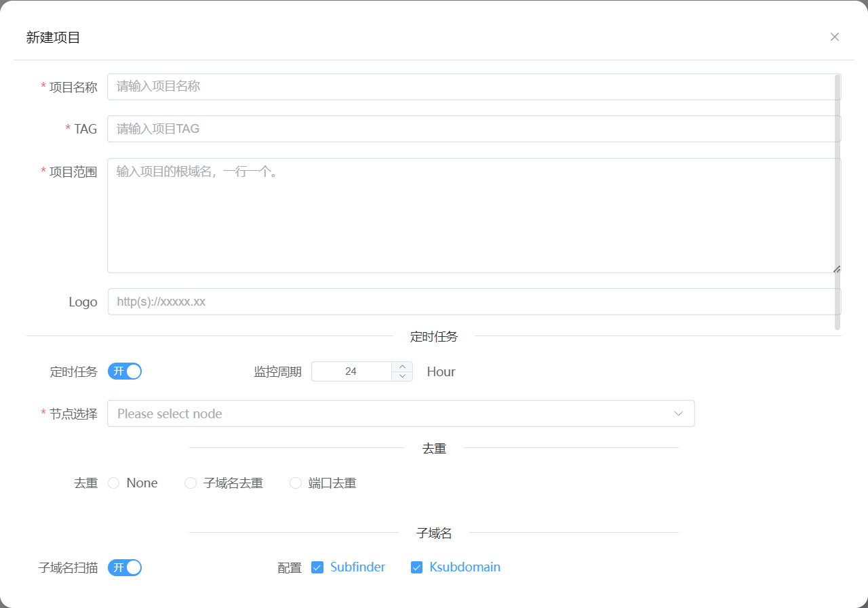
Task: Click the form's vertical scrollbar
Action: [x=837, y=202]
